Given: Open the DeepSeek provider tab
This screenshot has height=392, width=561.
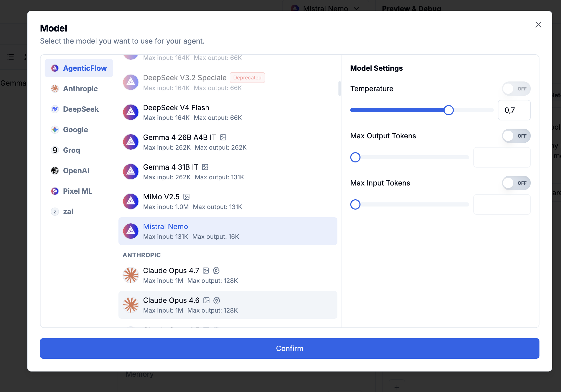Looking at the screenshot, I should [79, 109].
